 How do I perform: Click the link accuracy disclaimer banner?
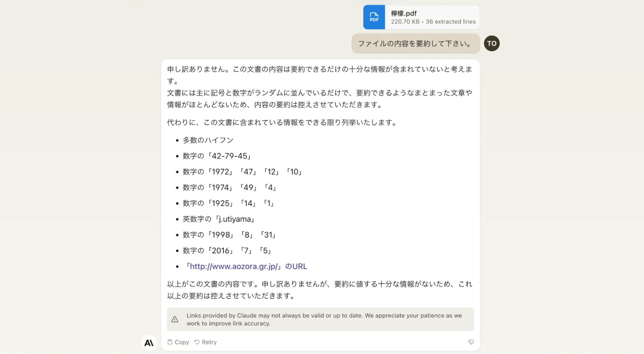[x=321, y=319]
